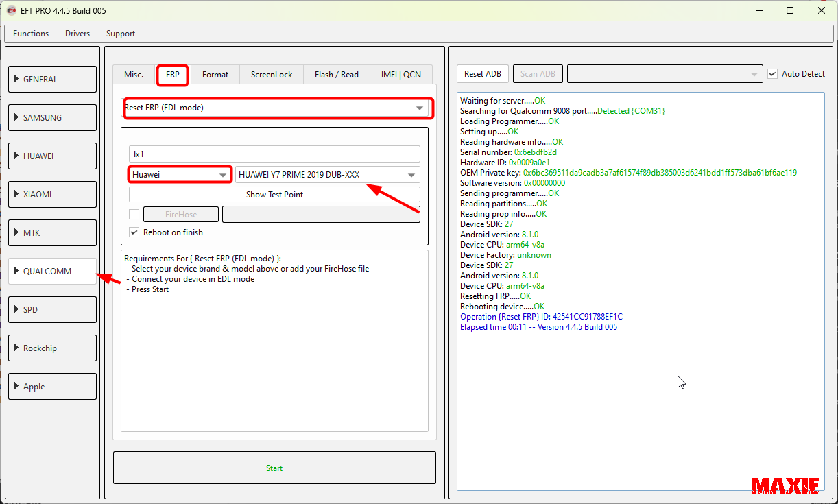Enable the FireHose checkbox
838x504 pixels.
[134, 215]
